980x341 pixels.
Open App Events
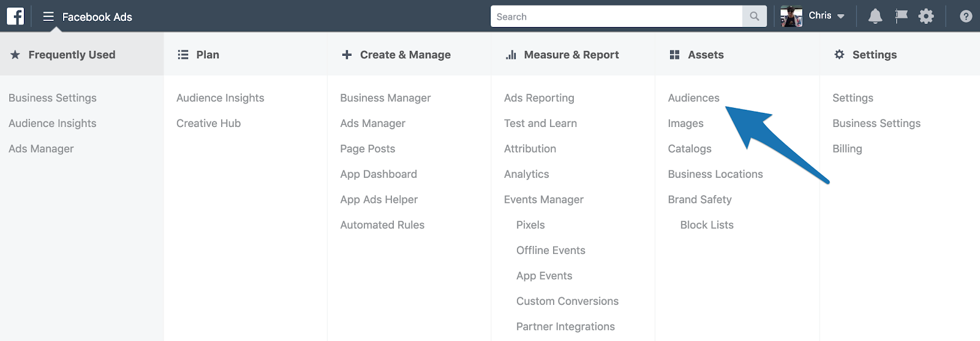coord(544,276)
